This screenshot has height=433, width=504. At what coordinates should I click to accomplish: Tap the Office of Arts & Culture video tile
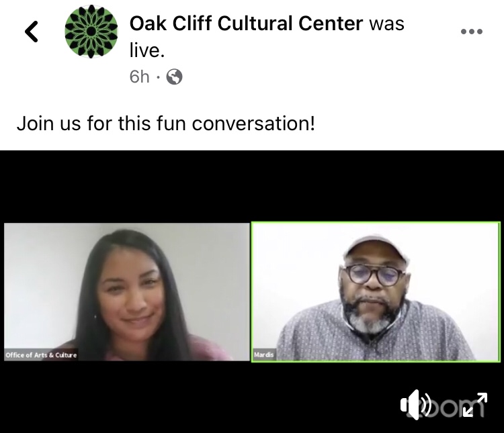[127, 292]
